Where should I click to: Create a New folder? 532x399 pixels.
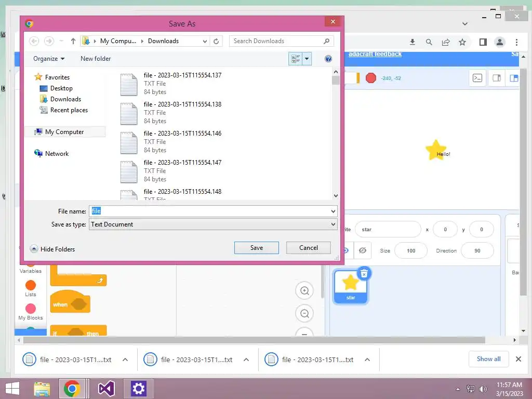96,59
